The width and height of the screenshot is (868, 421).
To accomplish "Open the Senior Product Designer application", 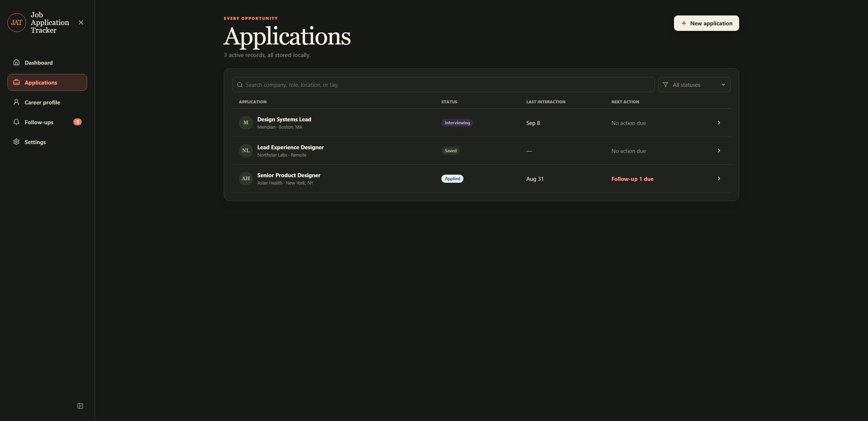I will coord(289,175).
